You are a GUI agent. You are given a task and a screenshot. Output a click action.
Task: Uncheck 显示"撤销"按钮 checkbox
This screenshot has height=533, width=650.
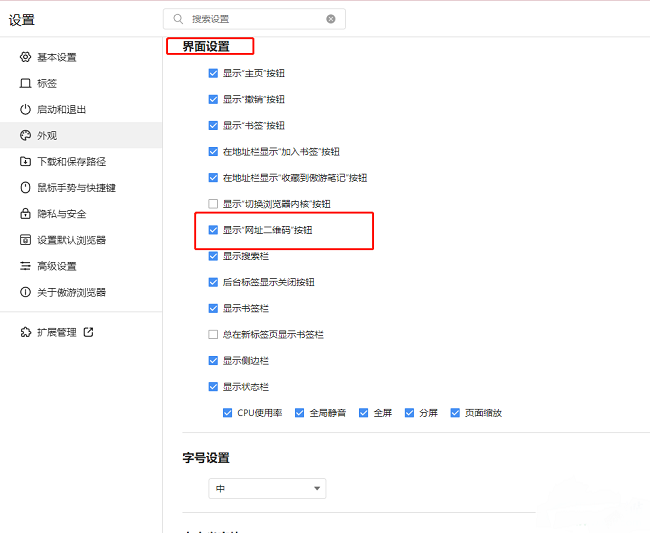click(x=213, y=99)
